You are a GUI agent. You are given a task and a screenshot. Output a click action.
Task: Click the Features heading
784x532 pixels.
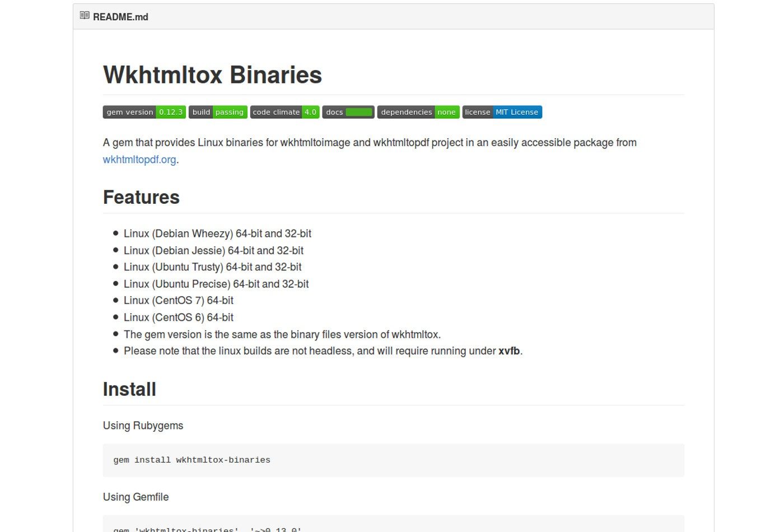(141, 197)
